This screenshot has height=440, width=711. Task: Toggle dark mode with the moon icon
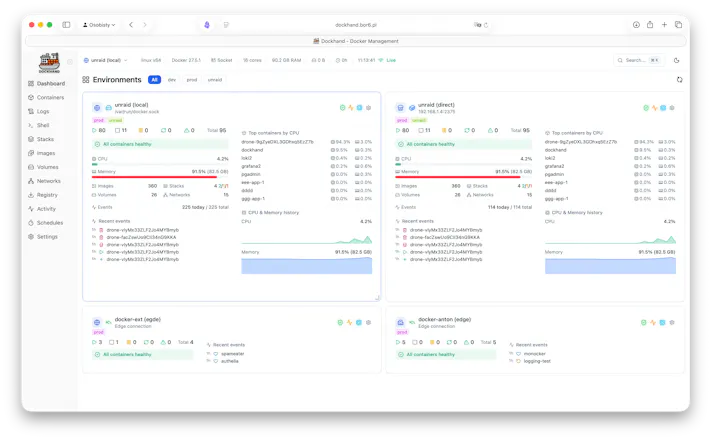click(677, 60)
